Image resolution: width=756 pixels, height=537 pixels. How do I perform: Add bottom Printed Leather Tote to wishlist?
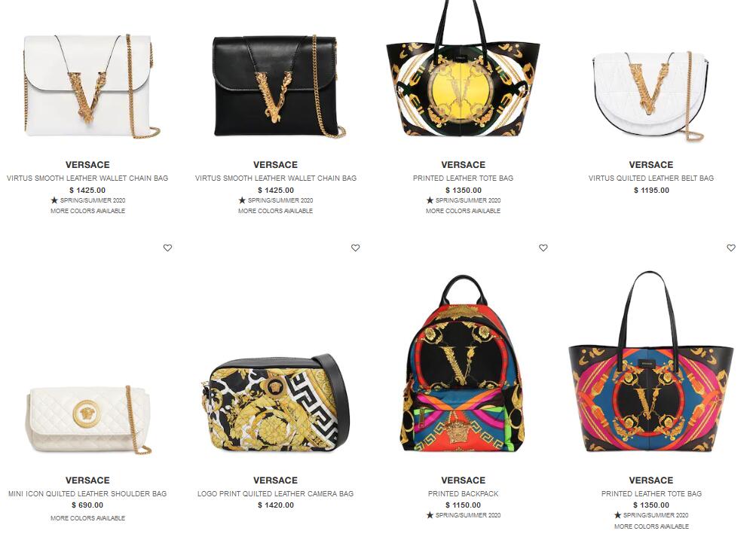click(731, 248)
